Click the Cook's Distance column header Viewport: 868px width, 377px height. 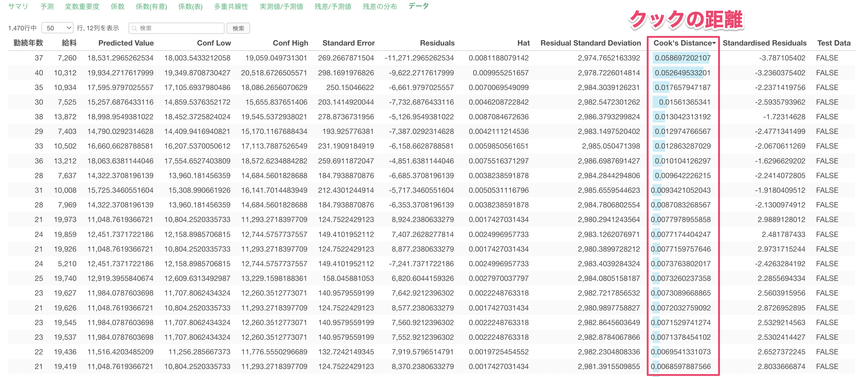(682, 43)
